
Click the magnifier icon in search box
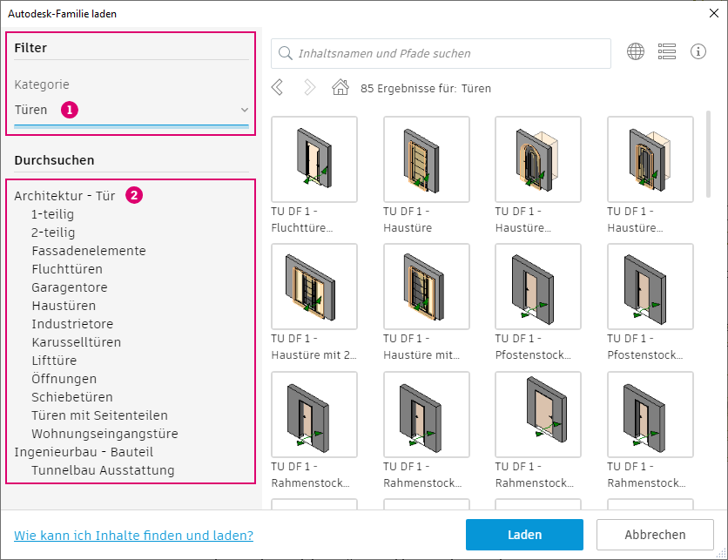coord(285,53)
